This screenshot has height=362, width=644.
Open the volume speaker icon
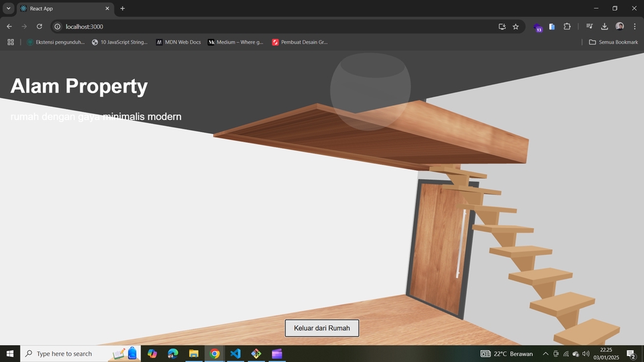point(586,354)
